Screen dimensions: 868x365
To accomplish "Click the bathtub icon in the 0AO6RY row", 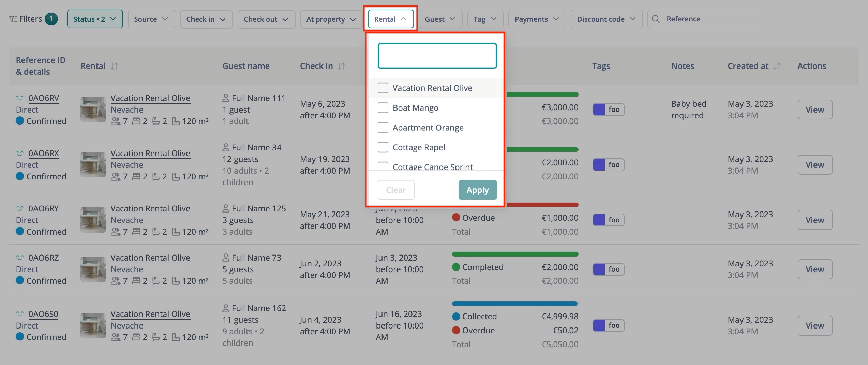I will (156, 232).
